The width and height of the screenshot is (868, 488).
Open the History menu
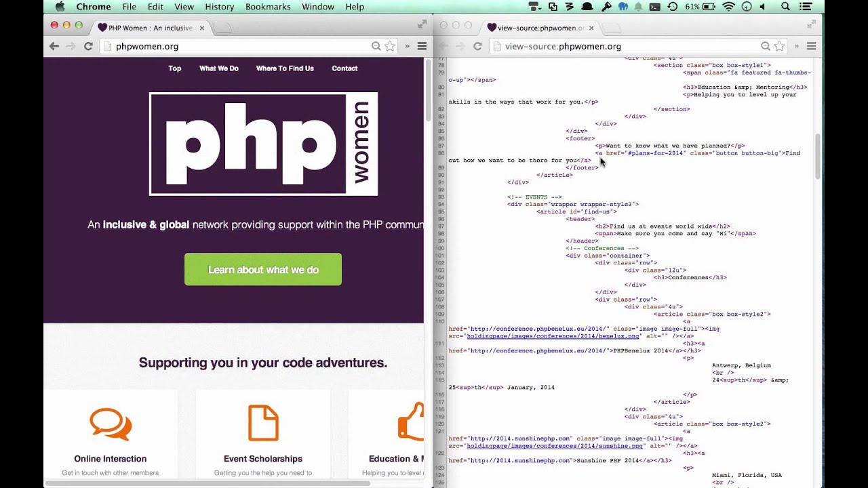219,7
